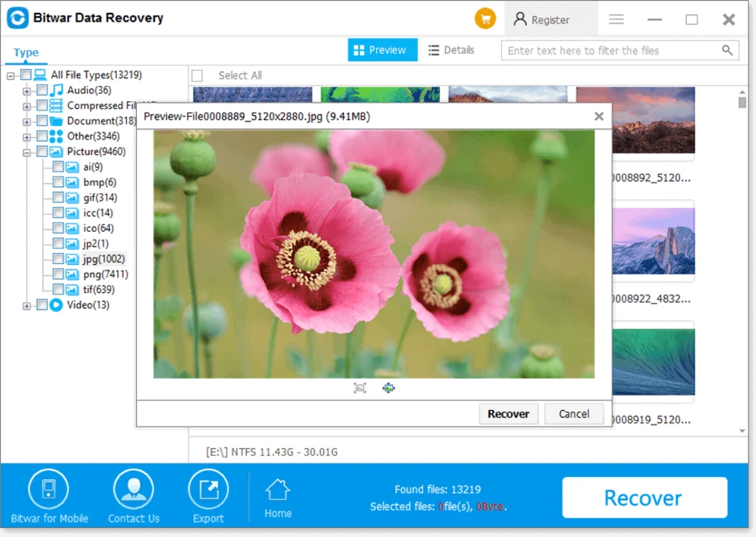Select the Type tab
This screenshot has height=537, width=756.
pos(26,53)
